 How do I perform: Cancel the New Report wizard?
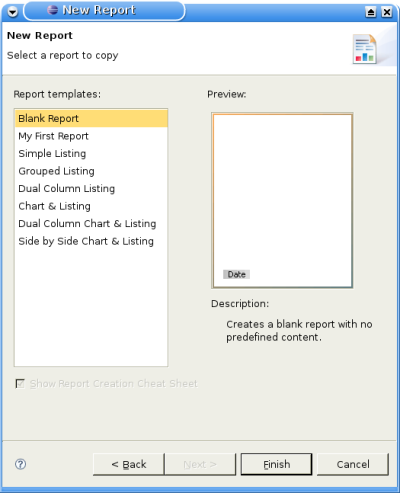click(353, 464)
